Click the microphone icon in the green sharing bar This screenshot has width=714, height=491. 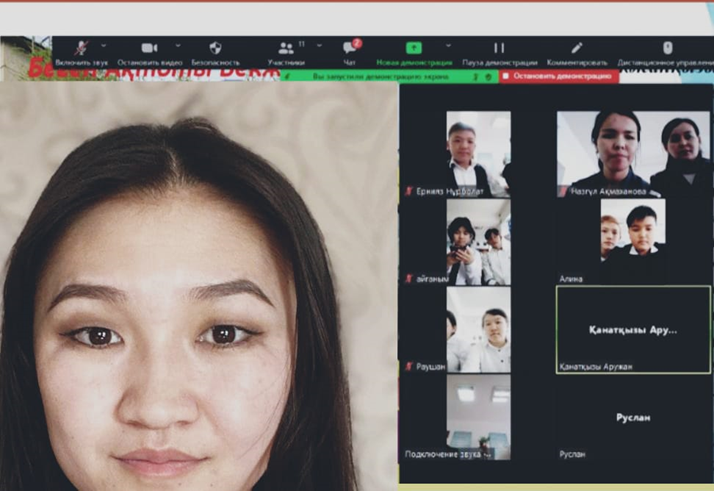tap(476, 77)
